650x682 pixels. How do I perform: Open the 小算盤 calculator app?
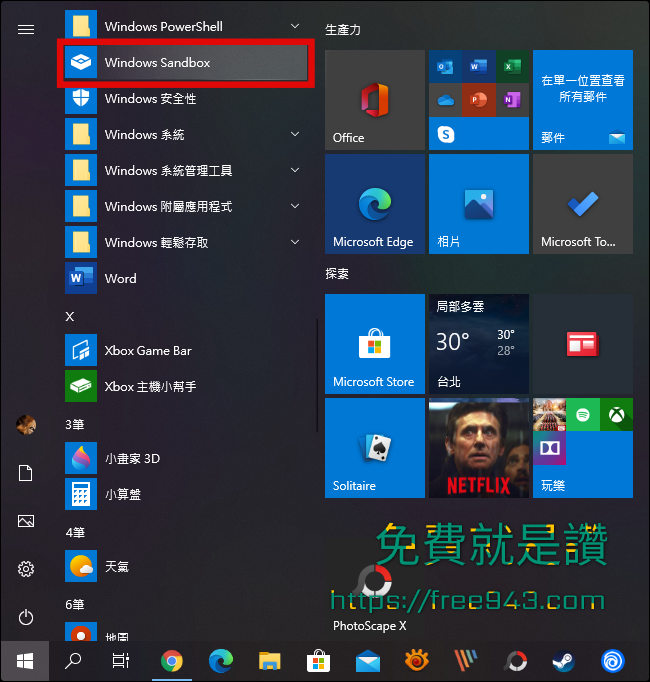point(186,495)
